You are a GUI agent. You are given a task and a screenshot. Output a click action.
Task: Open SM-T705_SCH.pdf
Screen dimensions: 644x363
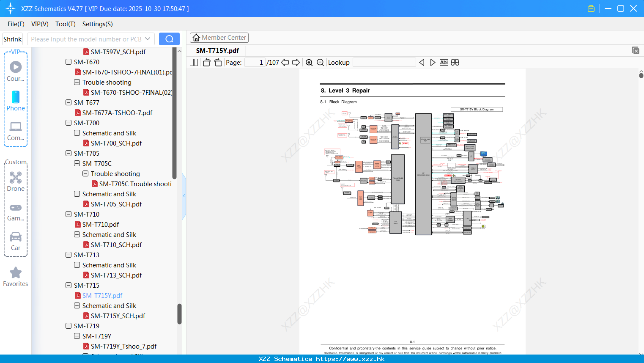coord(112,204)
